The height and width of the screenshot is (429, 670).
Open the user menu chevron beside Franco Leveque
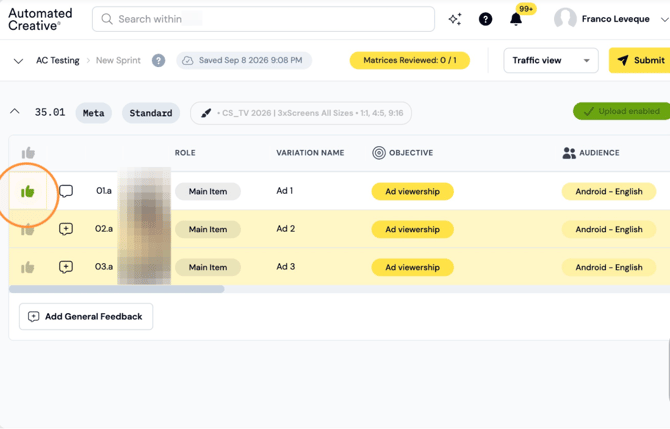(x=664, y=19)
